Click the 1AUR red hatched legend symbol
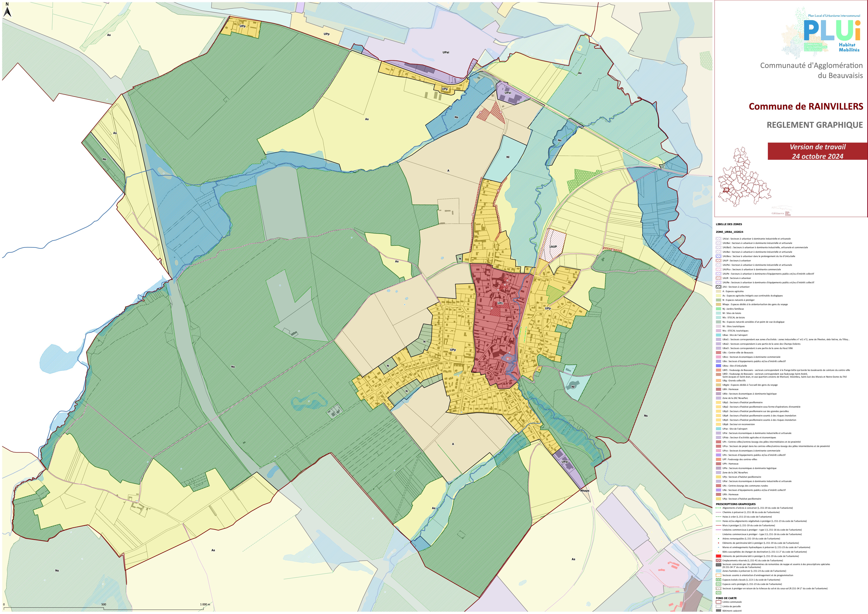The image size is (868, 614). 718,278
